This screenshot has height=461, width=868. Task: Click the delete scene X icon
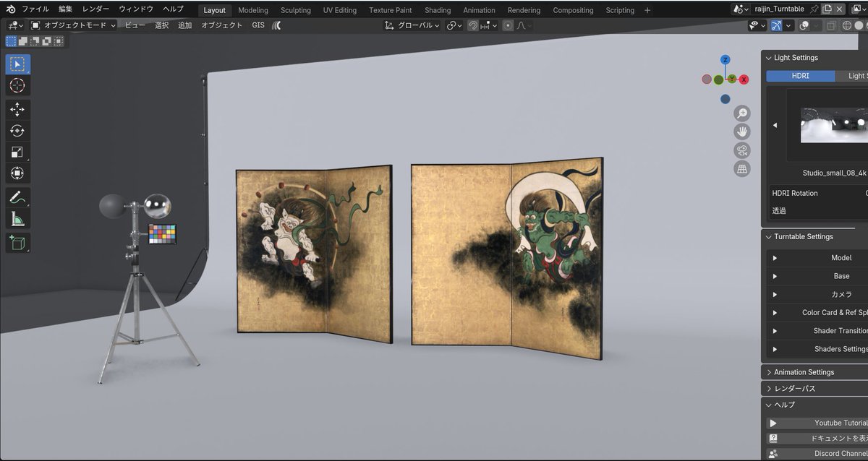coord(839,9)
